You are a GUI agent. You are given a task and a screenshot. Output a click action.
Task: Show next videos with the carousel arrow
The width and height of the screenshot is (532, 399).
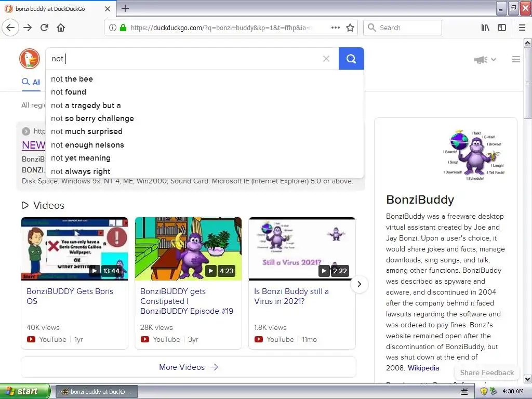coord(360,284)
